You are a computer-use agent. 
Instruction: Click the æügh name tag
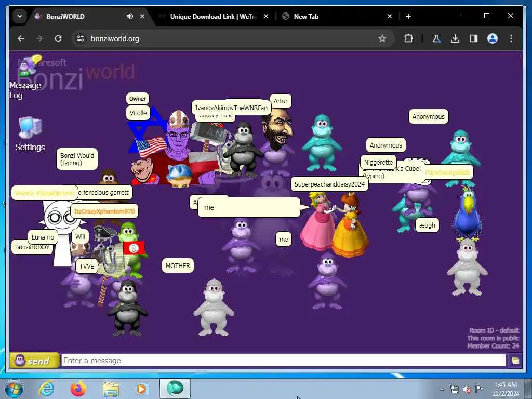pos(427,225)
